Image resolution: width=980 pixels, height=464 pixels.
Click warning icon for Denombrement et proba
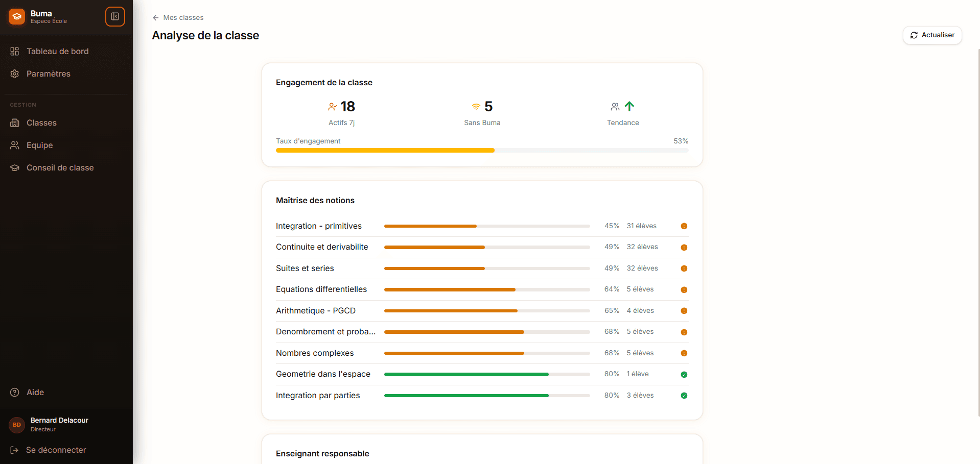684,332
